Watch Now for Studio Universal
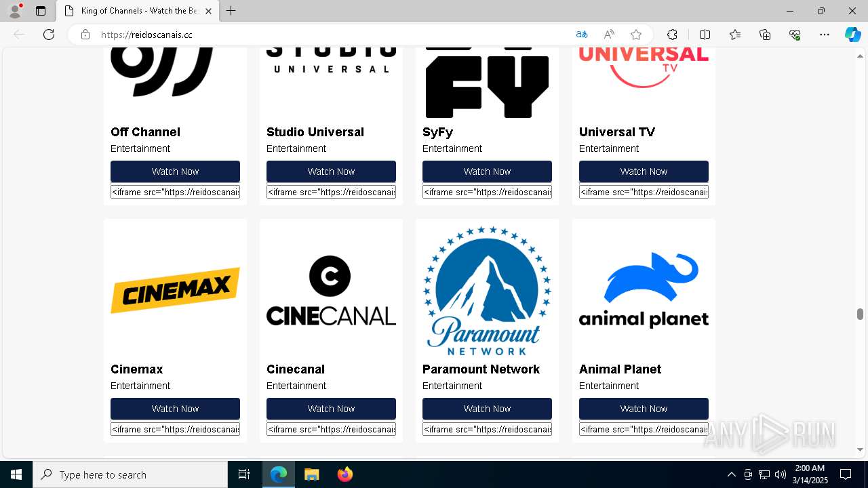 point(331,171)
